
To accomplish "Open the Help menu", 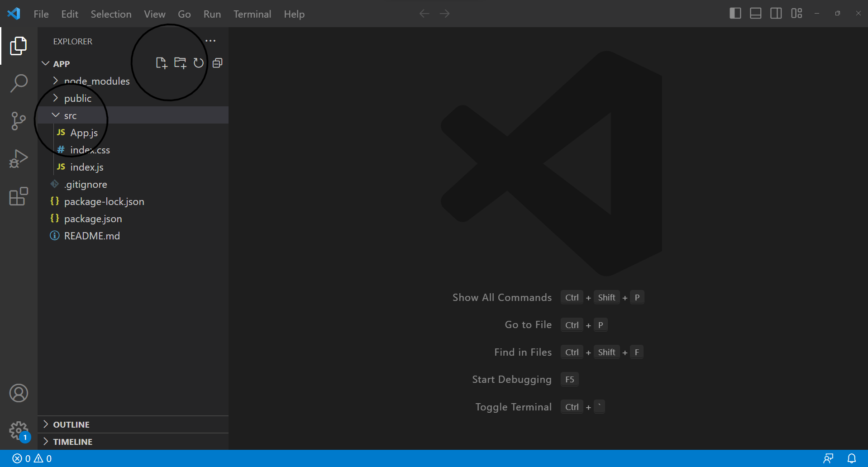I will coord(294,14).
